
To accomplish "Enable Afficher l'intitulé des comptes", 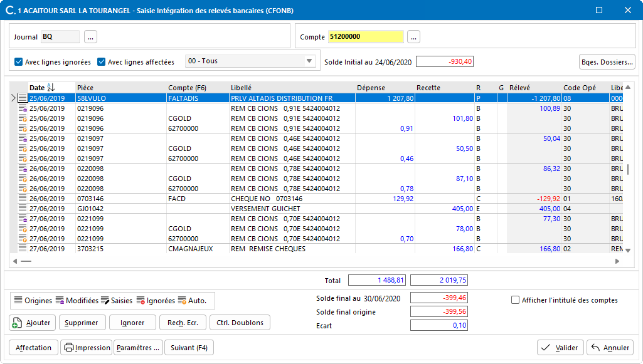I will click(516, 300).
